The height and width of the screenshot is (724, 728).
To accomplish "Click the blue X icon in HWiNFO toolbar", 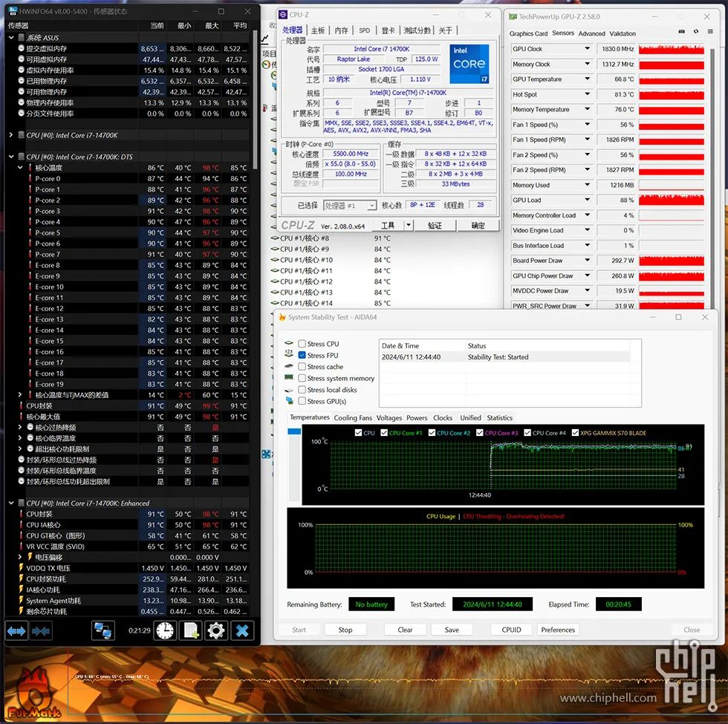I will coord(242,630).
